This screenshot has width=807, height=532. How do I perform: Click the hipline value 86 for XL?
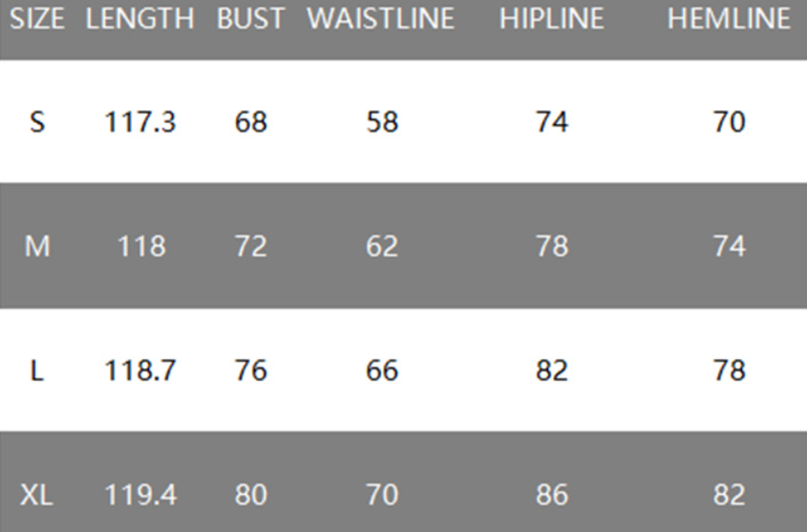point(552,494)
